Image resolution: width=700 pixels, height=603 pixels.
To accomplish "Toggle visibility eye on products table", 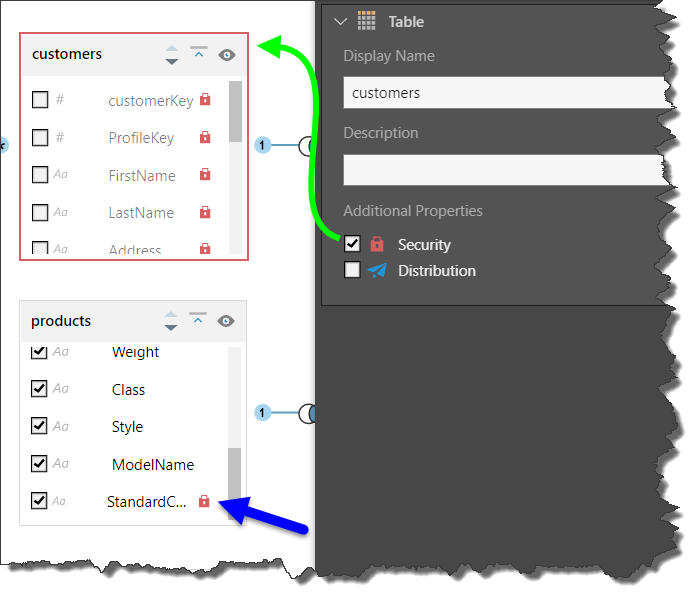I will pyautogui.click(x=226, y=321).
